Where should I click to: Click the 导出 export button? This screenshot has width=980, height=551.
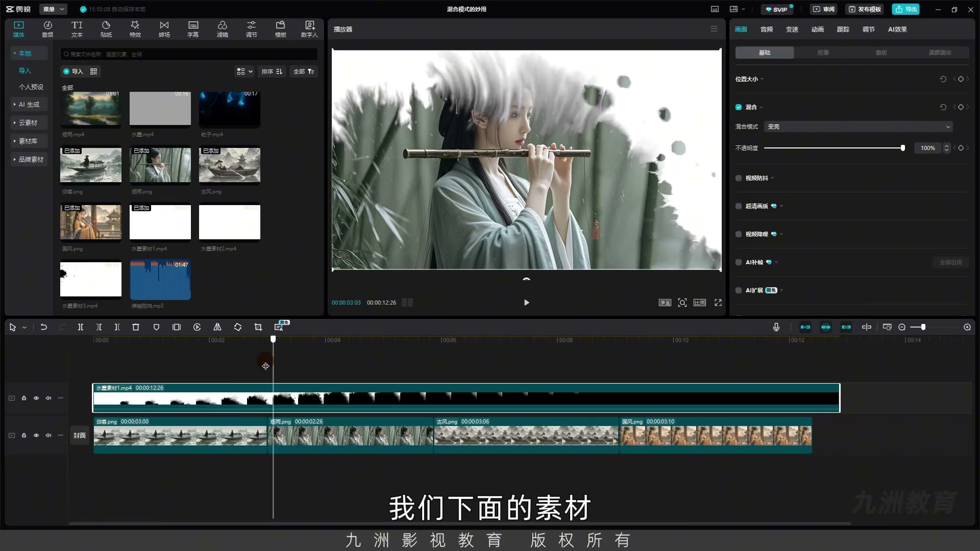click(906, 9)
